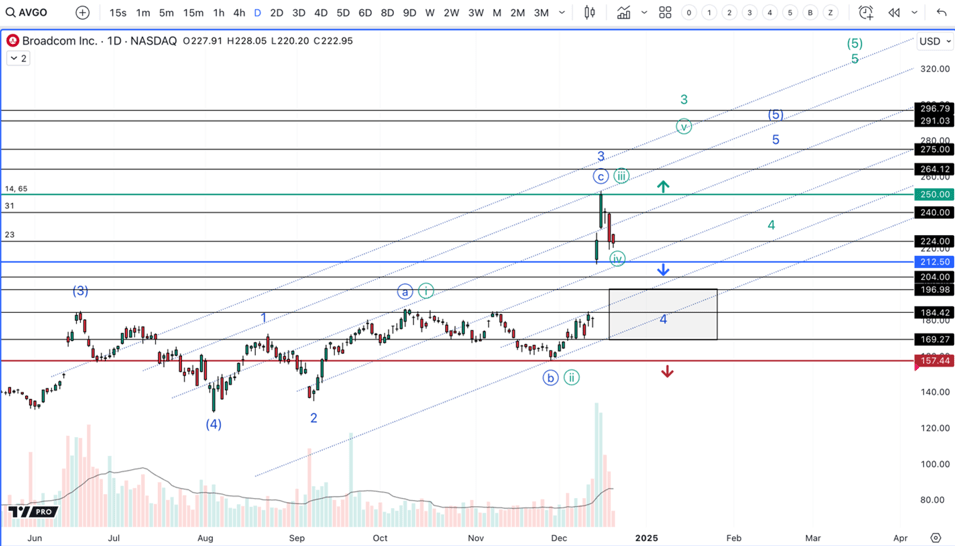Start bar replay with the rewind icon
Viewport: 955px width, 546px height.
(894, 13)
